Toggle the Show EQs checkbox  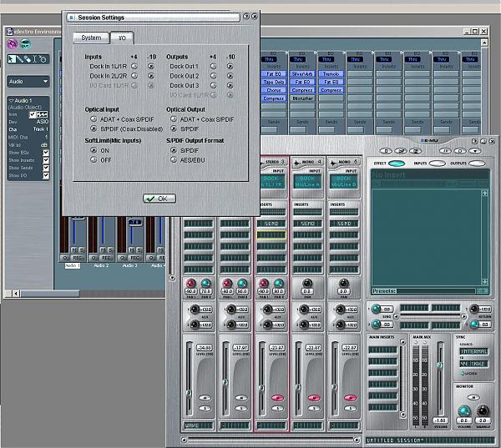click(x=46, y=153)
